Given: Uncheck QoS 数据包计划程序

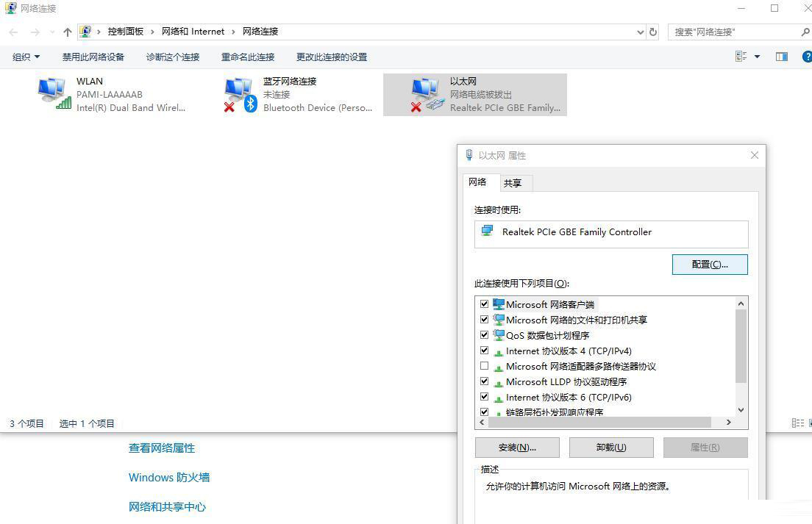Looking at the screenshot, I should 485,335.
